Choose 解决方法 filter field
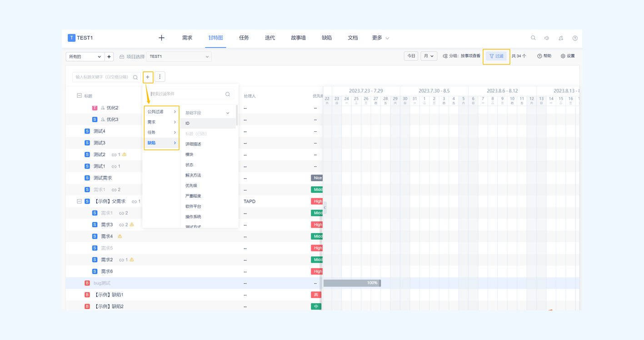The height and width of the screenshot is (340, 644). click(208, 175)
